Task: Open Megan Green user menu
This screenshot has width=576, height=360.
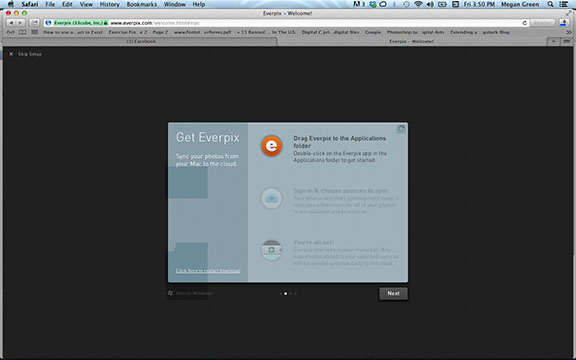Action: (x=520, y=4)
